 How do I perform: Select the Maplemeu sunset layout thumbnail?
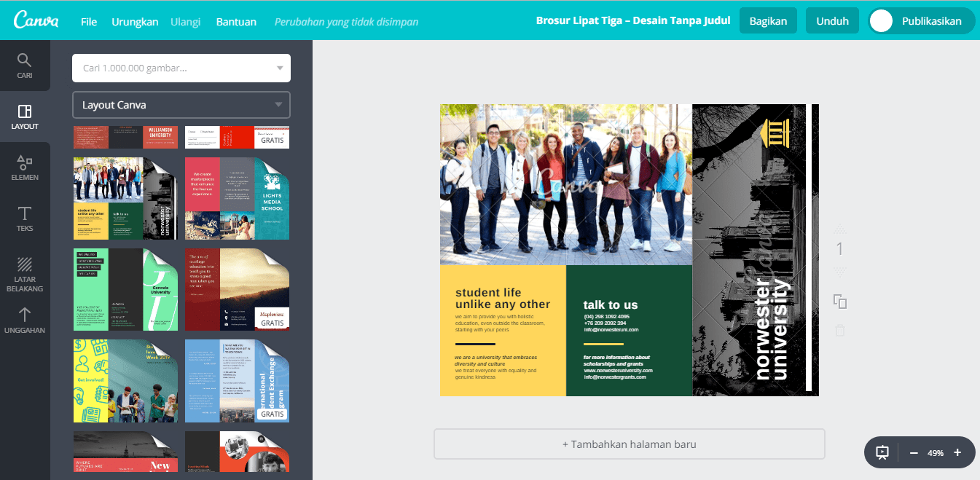237,289
